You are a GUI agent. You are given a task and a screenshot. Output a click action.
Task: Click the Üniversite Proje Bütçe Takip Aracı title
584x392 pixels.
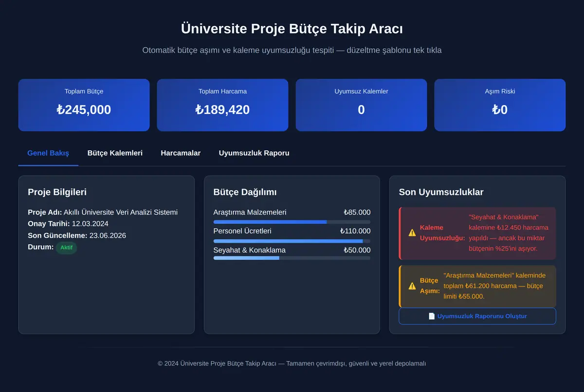pyautogui.click(x=292, y=29)
